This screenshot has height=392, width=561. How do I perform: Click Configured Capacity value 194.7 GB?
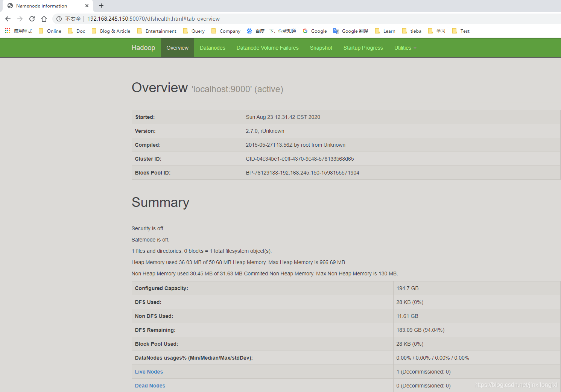pyautogui.click(x=407, y=288)
